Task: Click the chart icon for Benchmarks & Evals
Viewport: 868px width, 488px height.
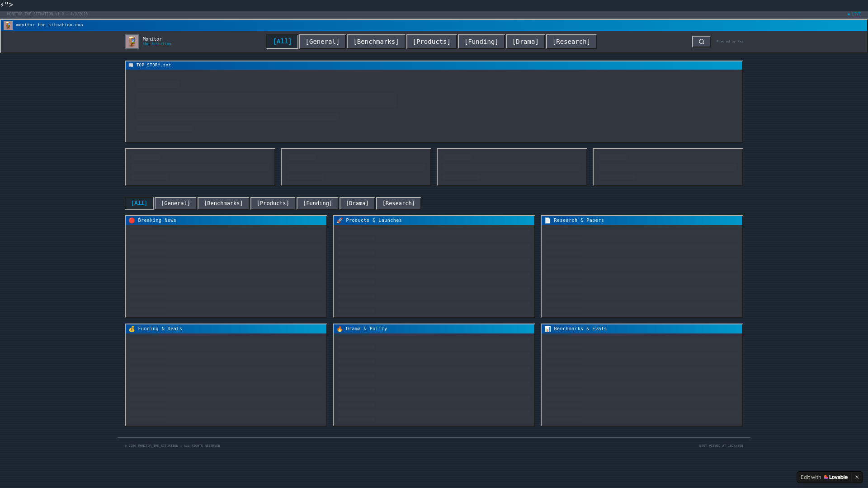Action: pyautogui.click(x=548, y=329)
